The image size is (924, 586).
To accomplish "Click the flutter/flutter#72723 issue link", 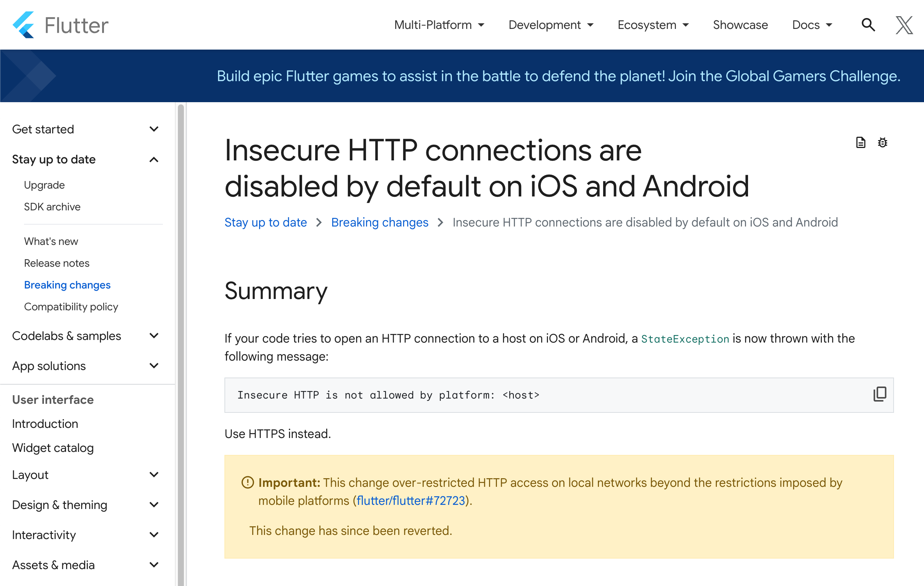I will (x=411, y=501).
